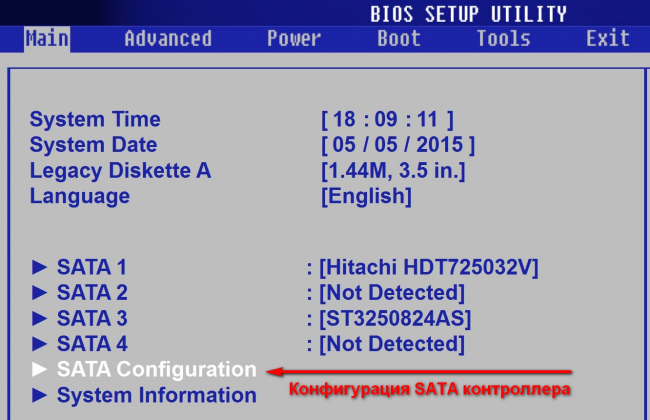Open the System Information submenu
The height and width of the screenshot is (420, 650).
tap(156, 396)
